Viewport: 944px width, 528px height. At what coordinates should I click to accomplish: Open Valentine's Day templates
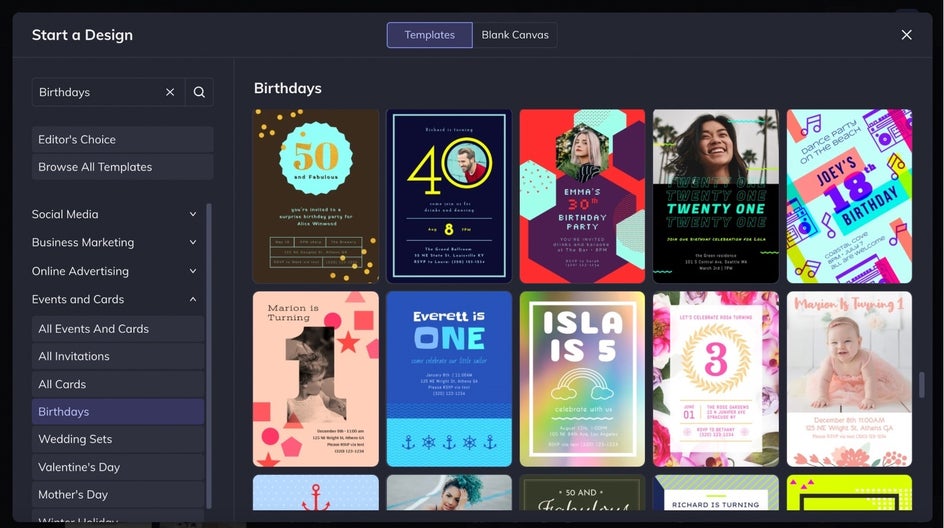pyautogui.click(x=117, y=467)
